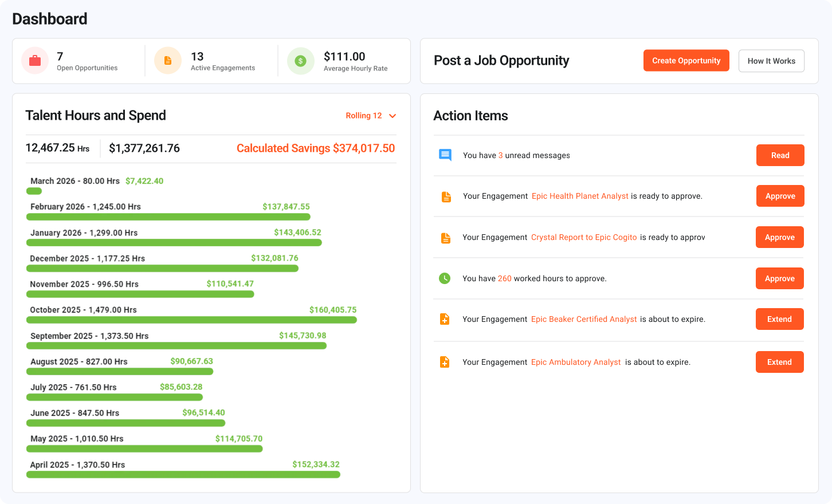This screenshot has width=832, height=504.
Task: Click the extend icon beside Epic Ambulatory Analyst
Action: click(445, 362)
